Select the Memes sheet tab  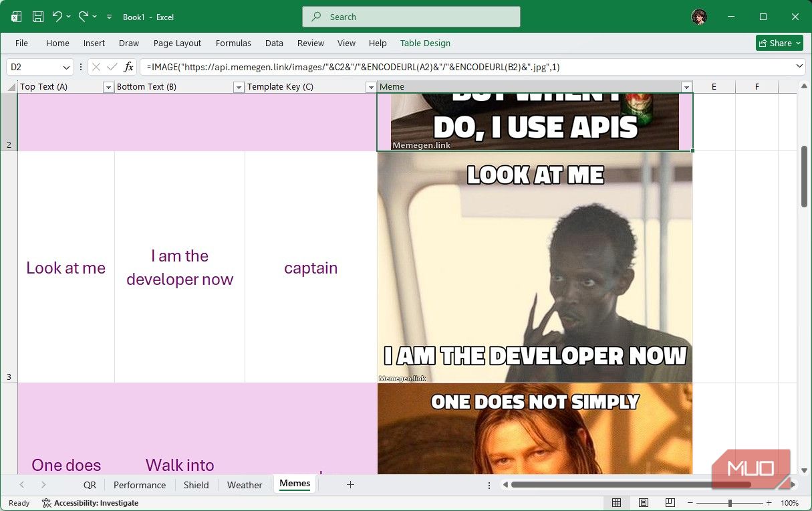click(295, 484)
